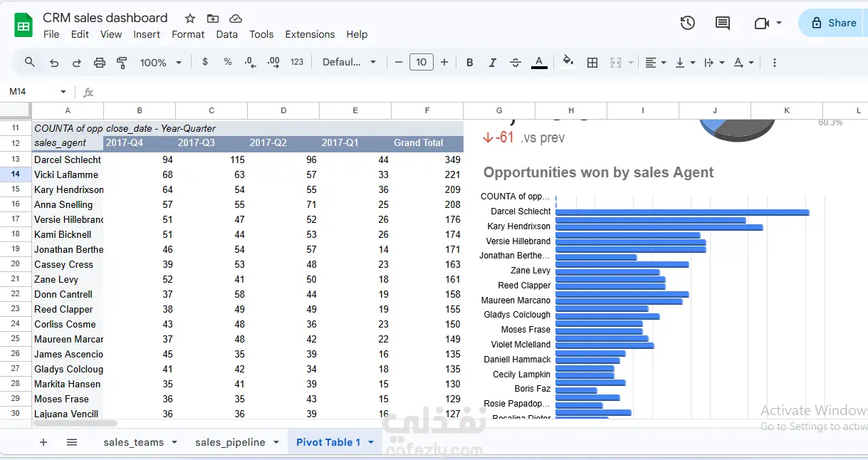The image size is (868, 460).
Task: Open the Data menu
Action: tap(227, 34)
